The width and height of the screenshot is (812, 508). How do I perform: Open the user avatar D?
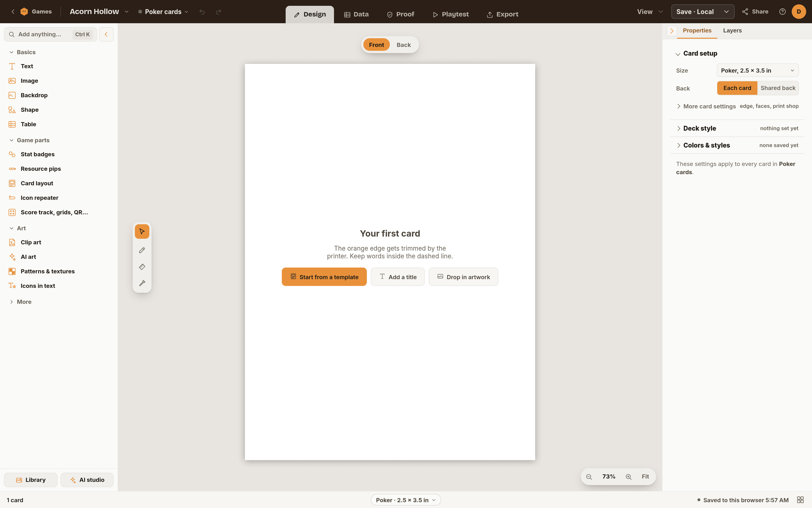pyautogui.click(x=798, y=12)
